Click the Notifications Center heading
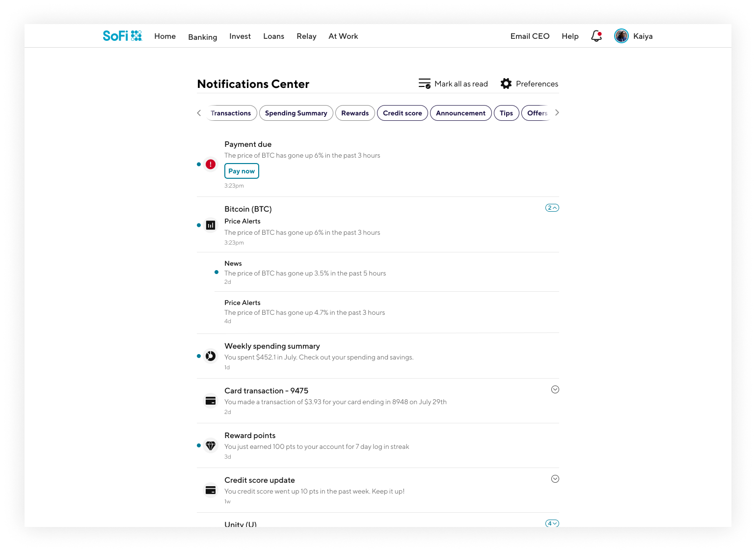Image resolution: width=756 pixels, height=552 pixels. coord(253,84)
